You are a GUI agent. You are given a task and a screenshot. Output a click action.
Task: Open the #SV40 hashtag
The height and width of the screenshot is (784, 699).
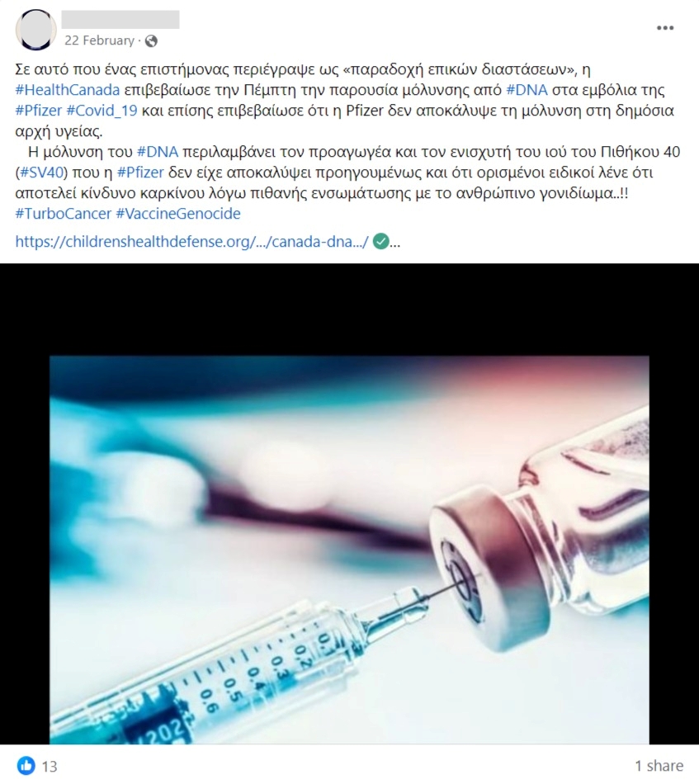tap(41, 172)
